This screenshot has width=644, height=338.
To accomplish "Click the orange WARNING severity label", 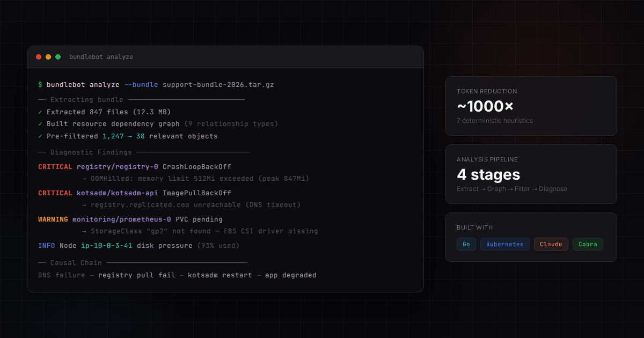I will pos(53,219).
